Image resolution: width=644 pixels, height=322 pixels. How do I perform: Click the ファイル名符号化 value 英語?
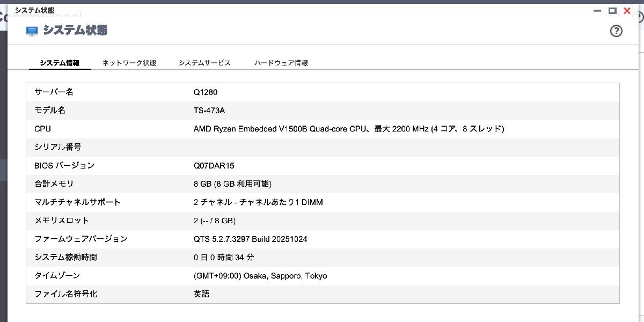(202, 294)
